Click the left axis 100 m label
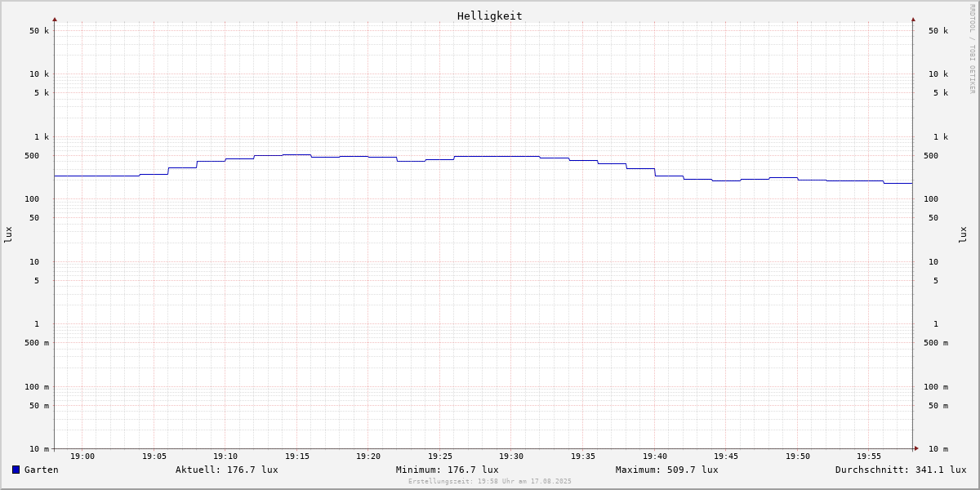 pos(37,387)
